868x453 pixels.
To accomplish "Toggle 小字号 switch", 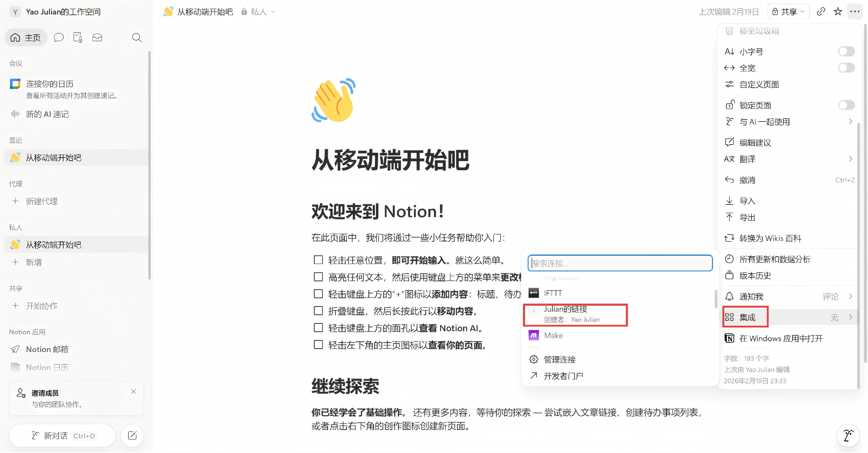I will tap(846, 51).
